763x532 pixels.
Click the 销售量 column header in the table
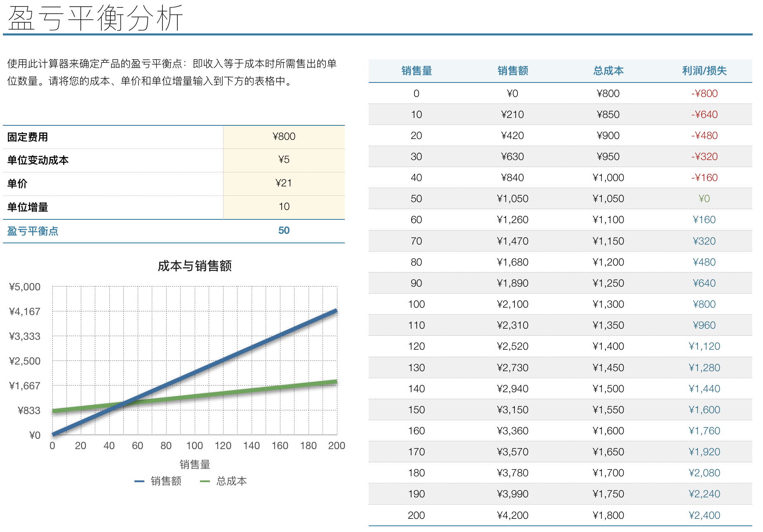[x=417, y=71]
